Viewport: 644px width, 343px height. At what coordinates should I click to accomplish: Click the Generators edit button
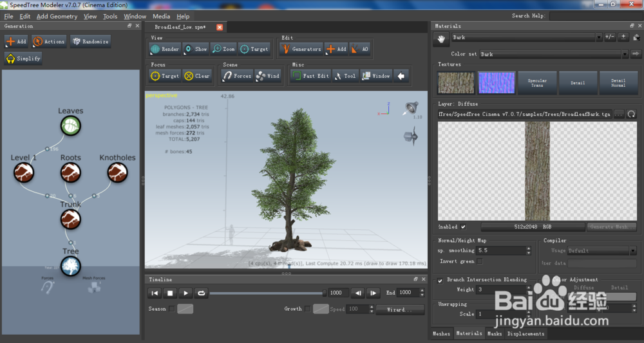tap(301, 49)
